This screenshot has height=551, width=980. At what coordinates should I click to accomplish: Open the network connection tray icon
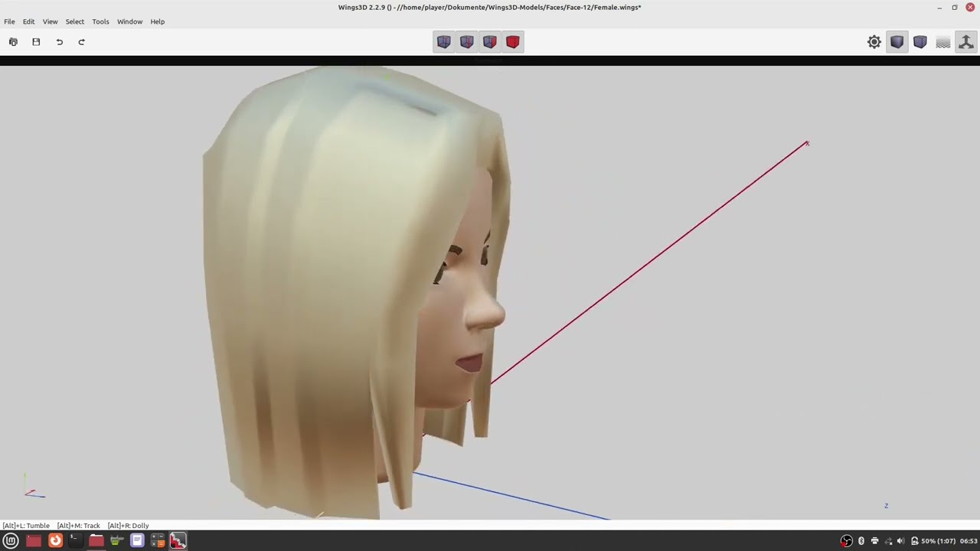pos(888,541)
